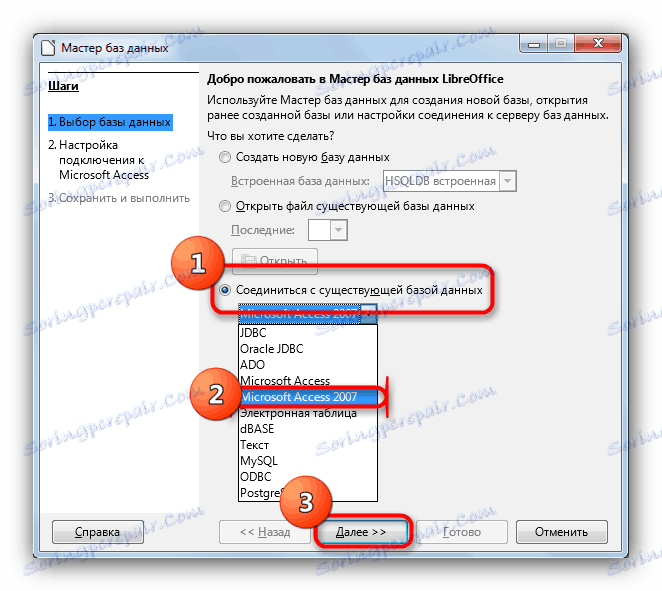Screen dimensions: 662x591
Task: Choose Oracle JDBC from the list
Action: [308, 349]
